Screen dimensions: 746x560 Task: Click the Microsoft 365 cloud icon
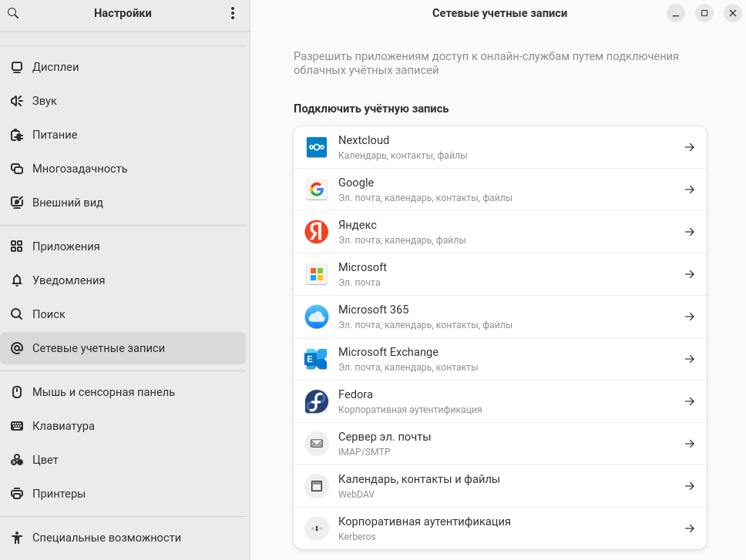pyautogui.click(x=317, y=317)
